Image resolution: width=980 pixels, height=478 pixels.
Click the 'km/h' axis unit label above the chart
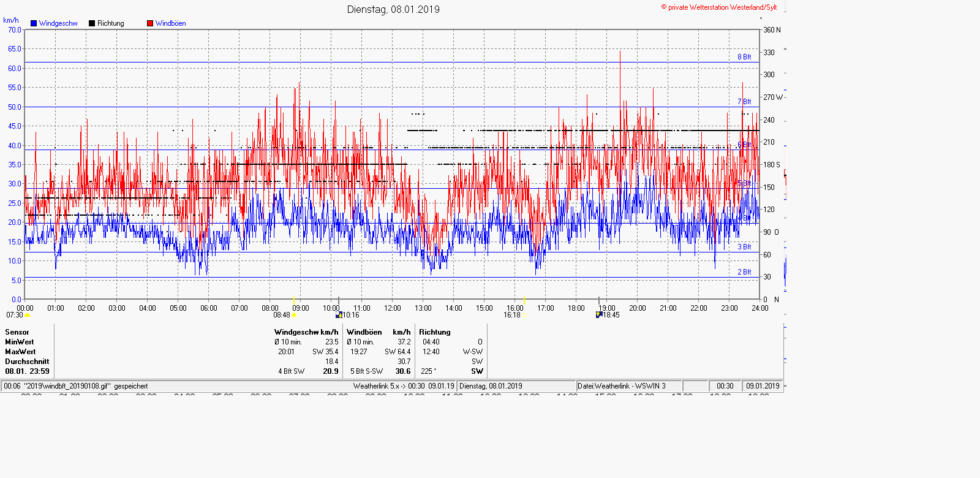[11, 20]
